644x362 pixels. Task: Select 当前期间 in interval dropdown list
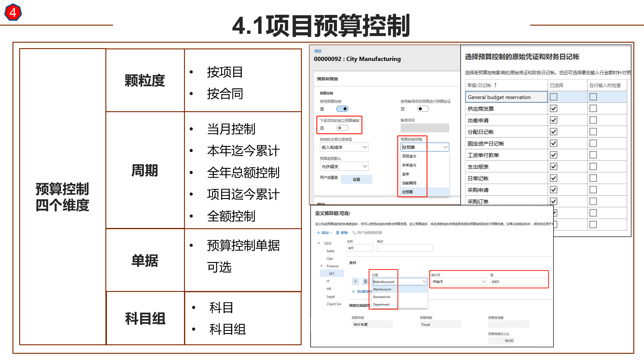tap(409, 183)
